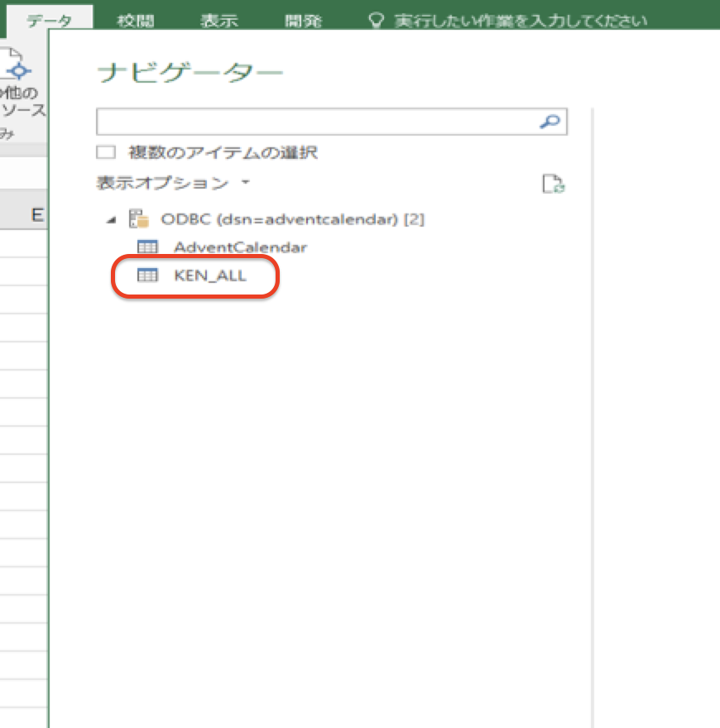This screenshot has width=720, height=728.
Task: Click the refresh preview icon in Navigator
Action: coord(554,183)
